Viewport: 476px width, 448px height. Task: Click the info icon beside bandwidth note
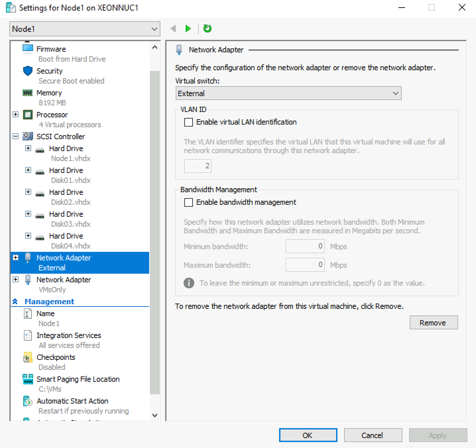189,283
